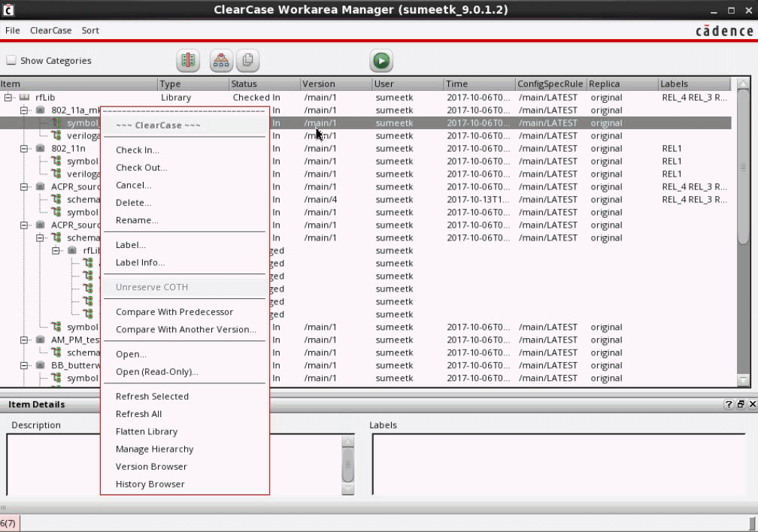Click the library icon beside rfLib

coord(25,97)
